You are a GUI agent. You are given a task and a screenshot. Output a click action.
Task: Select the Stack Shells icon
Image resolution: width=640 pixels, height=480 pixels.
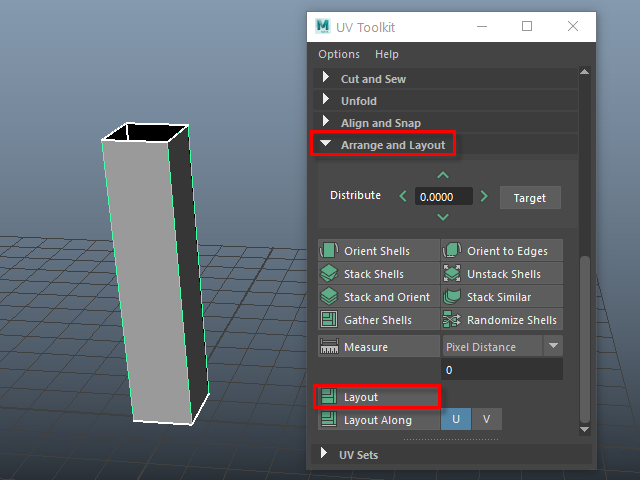pyautogui.click(x=329, y=274)
